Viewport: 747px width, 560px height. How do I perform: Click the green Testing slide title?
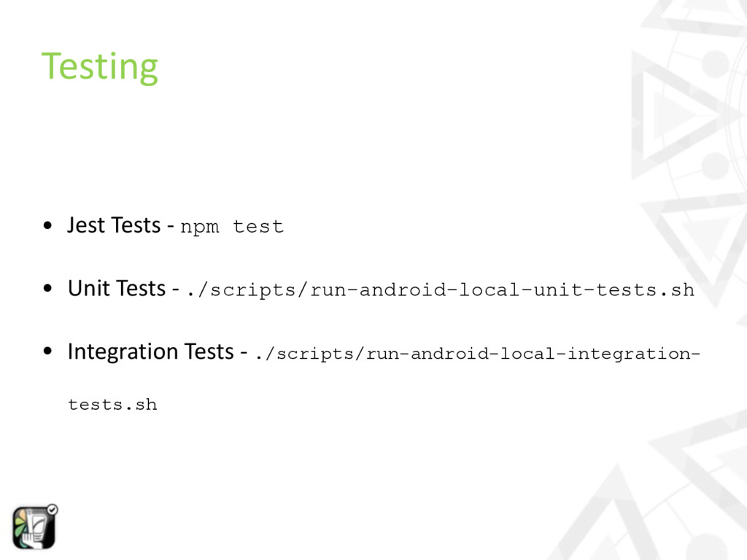[99, 66]
